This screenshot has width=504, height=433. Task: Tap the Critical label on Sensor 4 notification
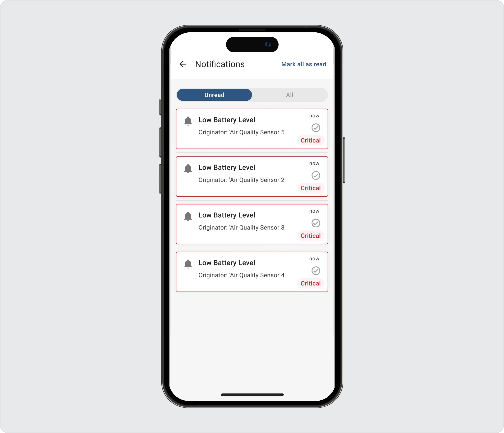pos(310,283)
